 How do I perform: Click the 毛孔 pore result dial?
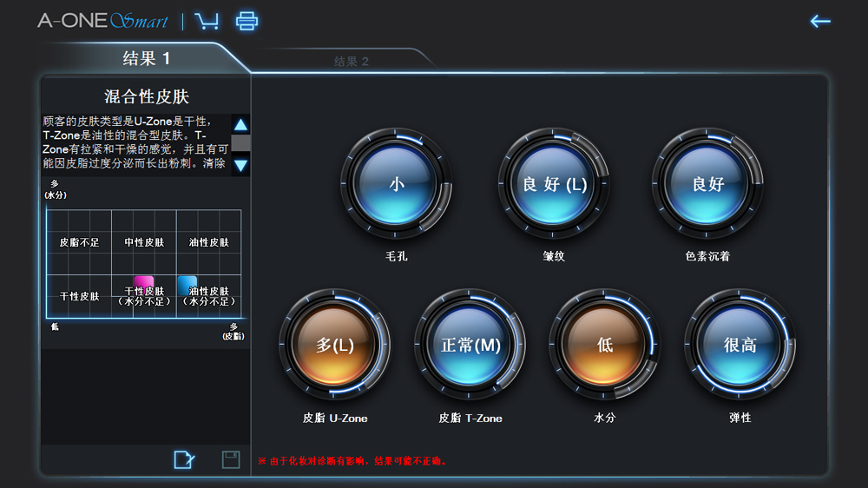pos(397,184)
